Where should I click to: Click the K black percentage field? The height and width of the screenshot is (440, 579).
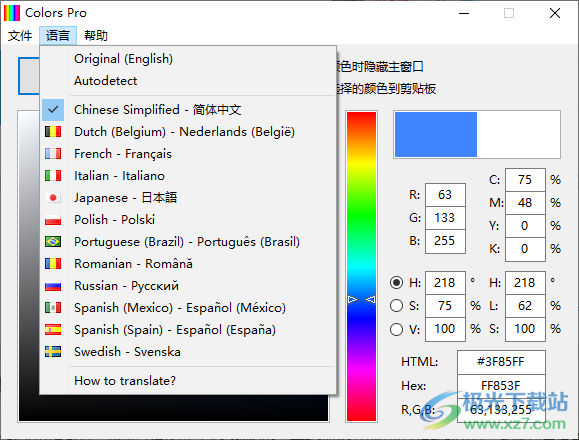pyautogui.click(x=525, y=249)
